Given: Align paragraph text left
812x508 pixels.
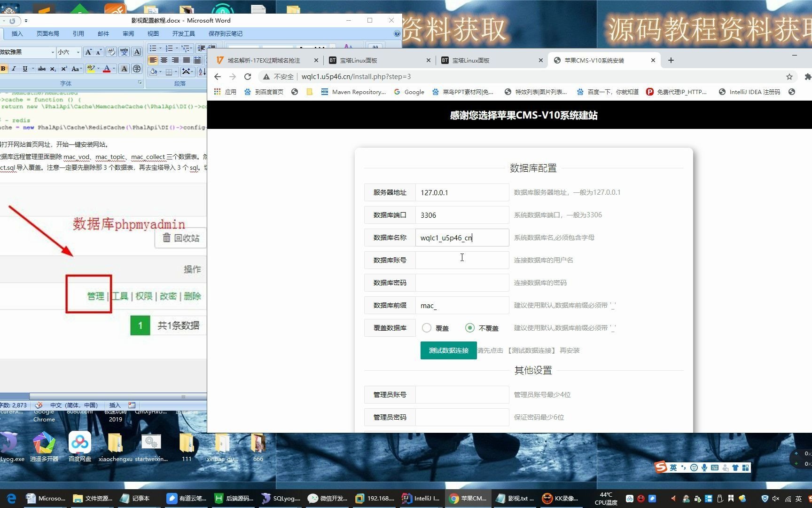Looking at the screenshot, I should click(153, 60).
